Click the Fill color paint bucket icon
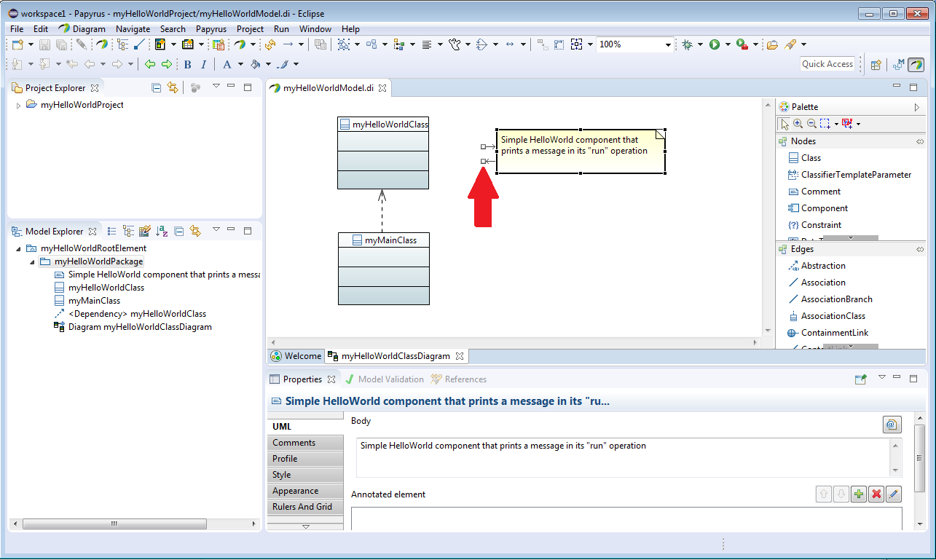This screenshot has height=560, width=936. click(x=255, y=64)
